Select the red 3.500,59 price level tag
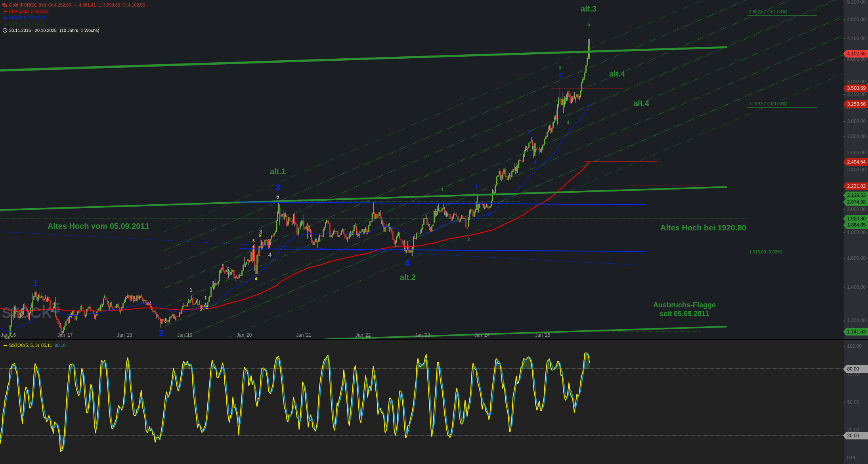This screenshot has height=464, width=868. 856,88
